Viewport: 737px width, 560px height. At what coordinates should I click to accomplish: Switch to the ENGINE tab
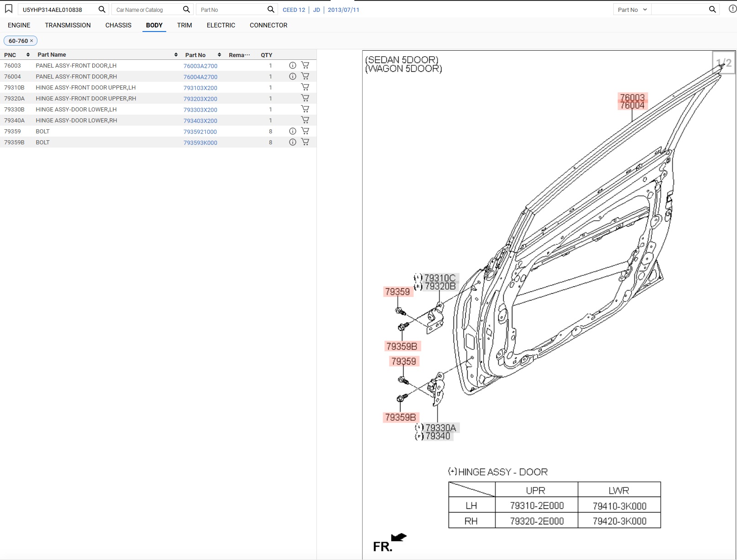19,25
